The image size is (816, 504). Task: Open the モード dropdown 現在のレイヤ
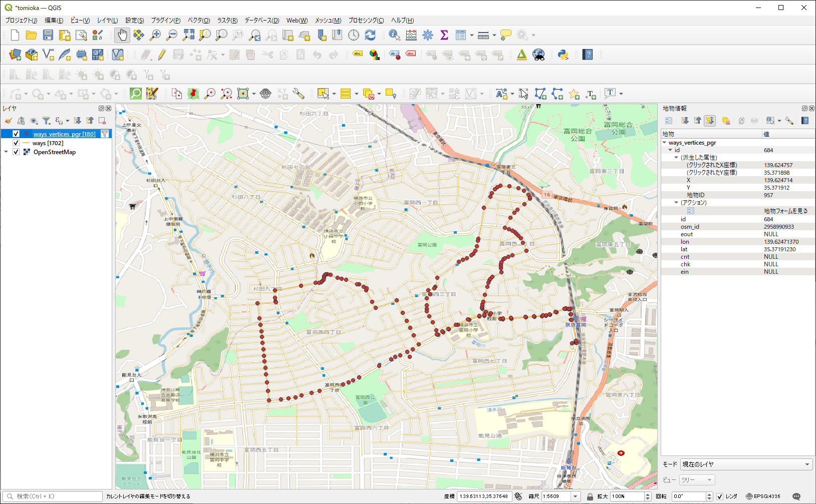click(746, 464)
